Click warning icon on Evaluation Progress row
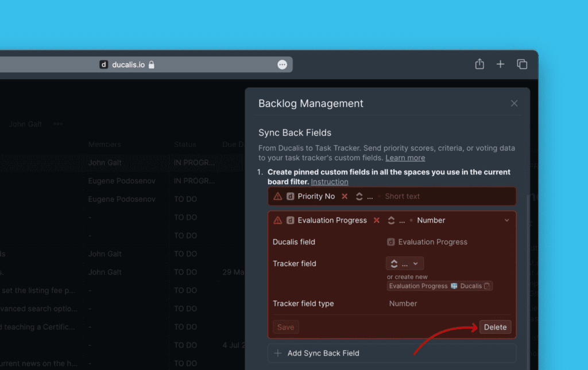The height and width of the screenshot is (370, 588). coord(278,220)
